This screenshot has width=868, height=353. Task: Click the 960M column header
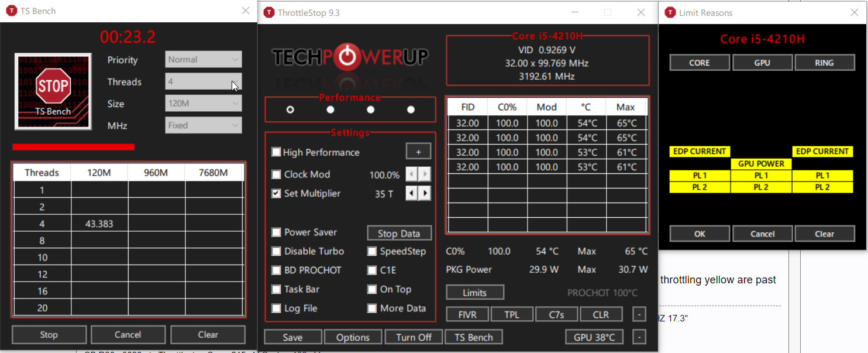click(156, 173)
